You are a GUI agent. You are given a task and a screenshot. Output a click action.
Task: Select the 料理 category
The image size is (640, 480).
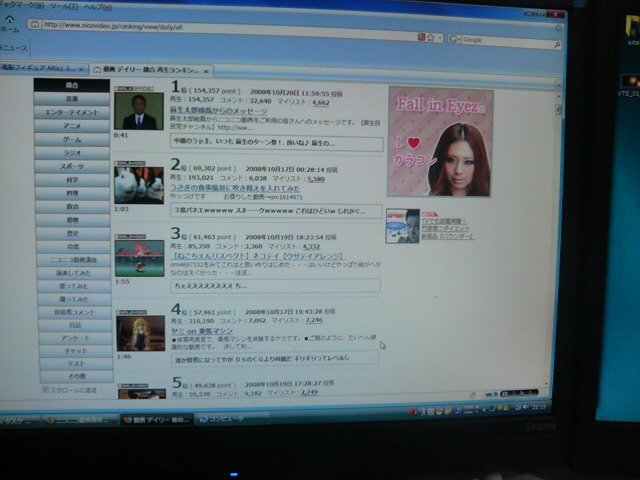(x=73, y=193)
